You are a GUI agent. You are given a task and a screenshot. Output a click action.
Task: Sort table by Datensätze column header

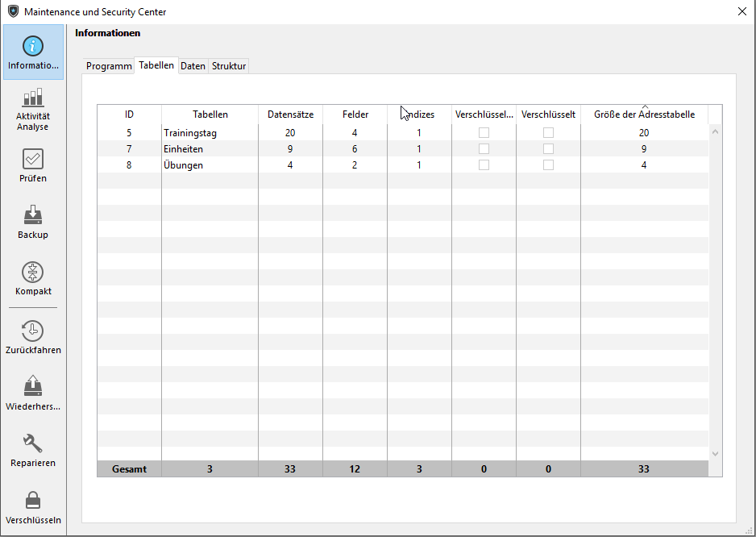(x=290, y=114)
